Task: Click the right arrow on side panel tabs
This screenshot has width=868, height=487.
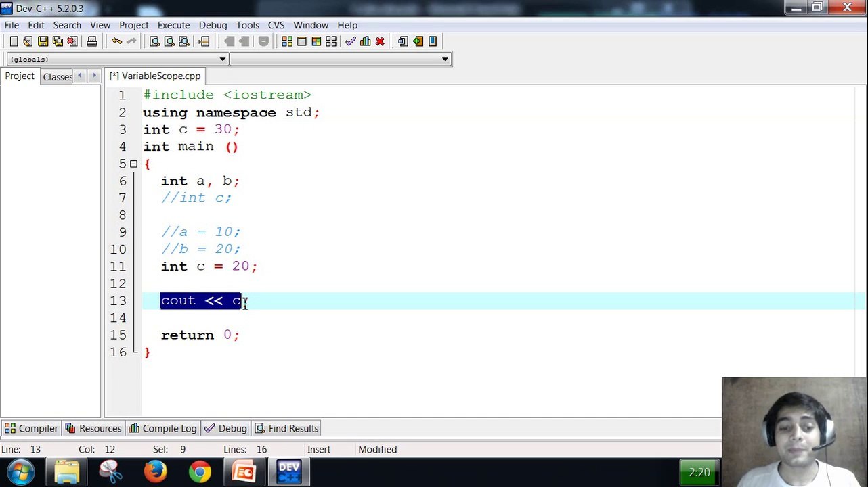Action: (x=94, y=76)
